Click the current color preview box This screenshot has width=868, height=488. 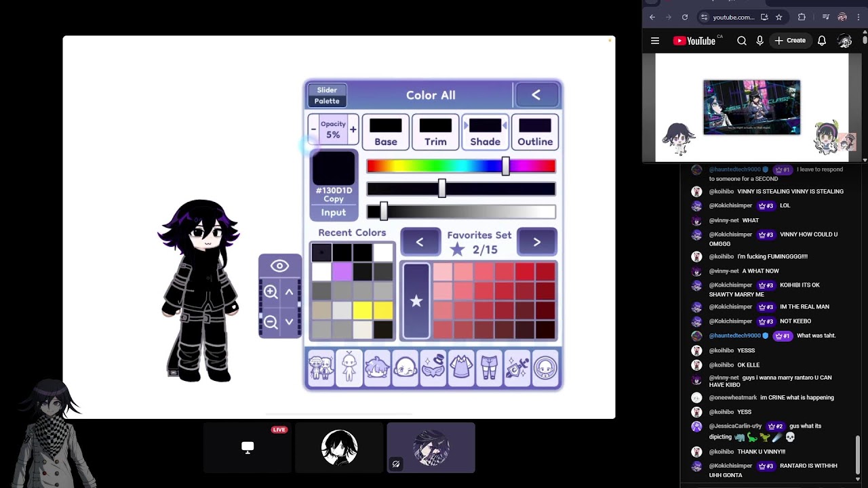coord(333,167)
